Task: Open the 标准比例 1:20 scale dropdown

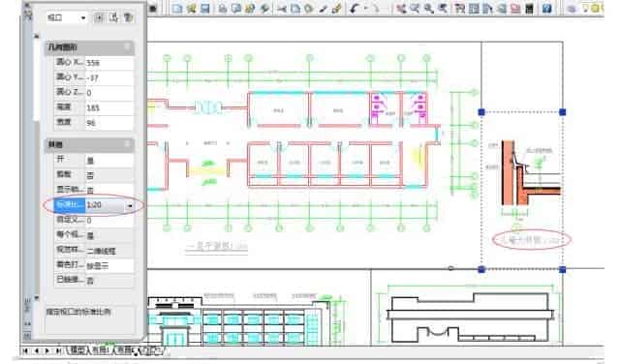Action: [x=130, y=205]
